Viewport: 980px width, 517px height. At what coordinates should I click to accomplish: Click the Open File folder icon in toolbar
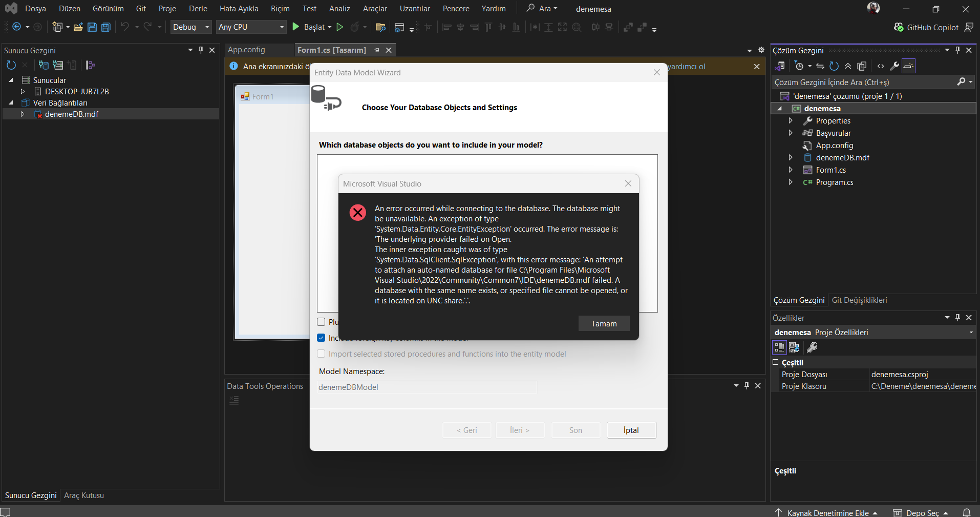pos(78,27)
